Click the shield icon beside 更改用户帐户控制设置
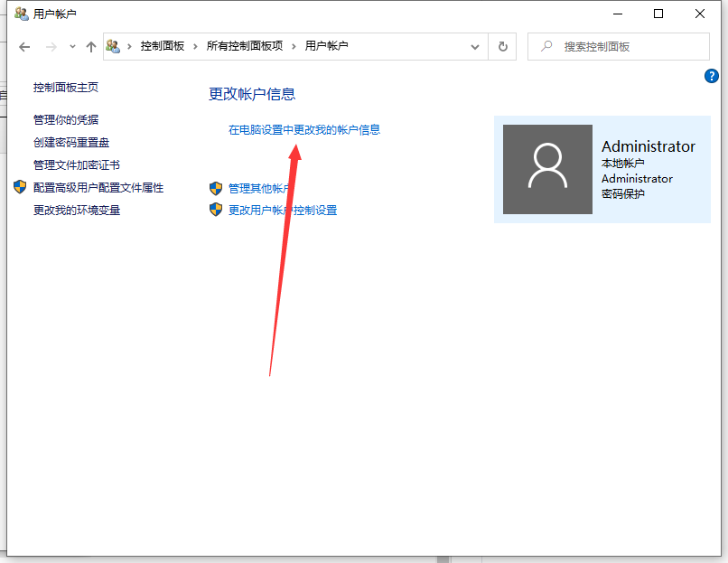This screenshot has height=563, width=728. [x=216, y=210]
